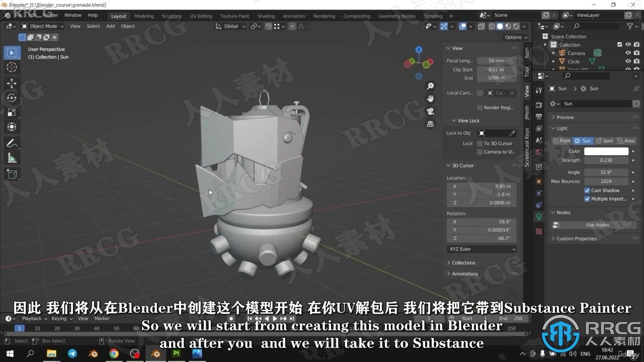The height and width of the screenshot is (362, 644).
Task: Toggle show overlays in viewport header
Action: point(462,26)
